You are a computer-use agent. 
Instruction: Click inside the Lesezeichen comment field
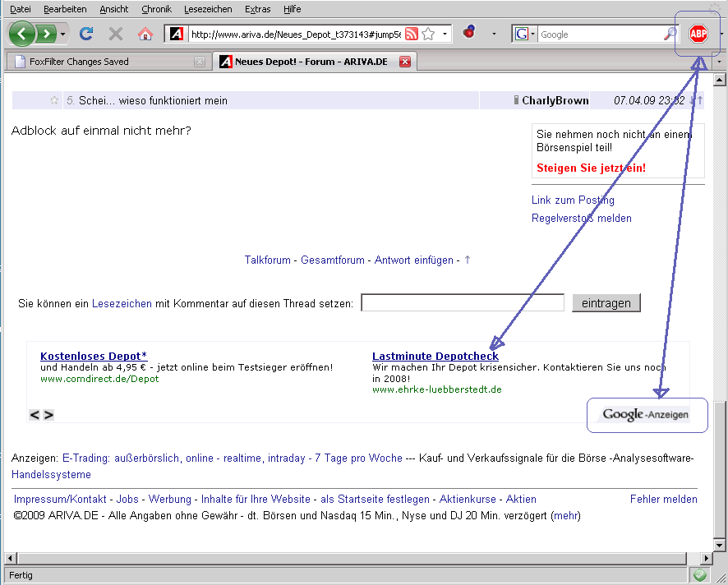pyautogui.click(x=462, y=302)
